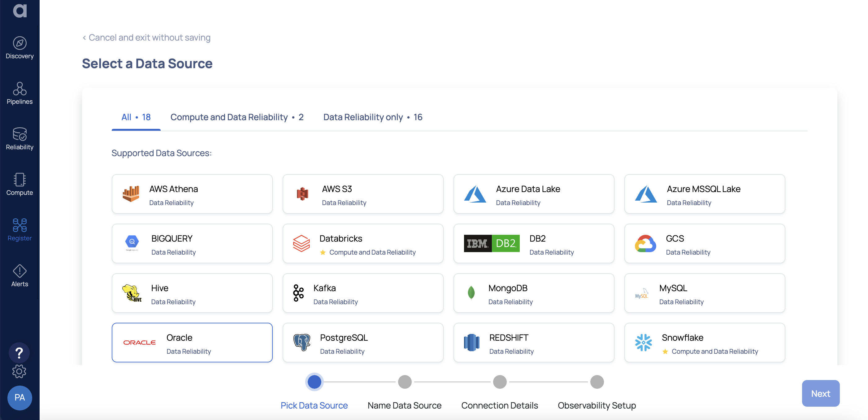Open the Register section in sidebar
The image size is (868, 420).
[20, 230]
